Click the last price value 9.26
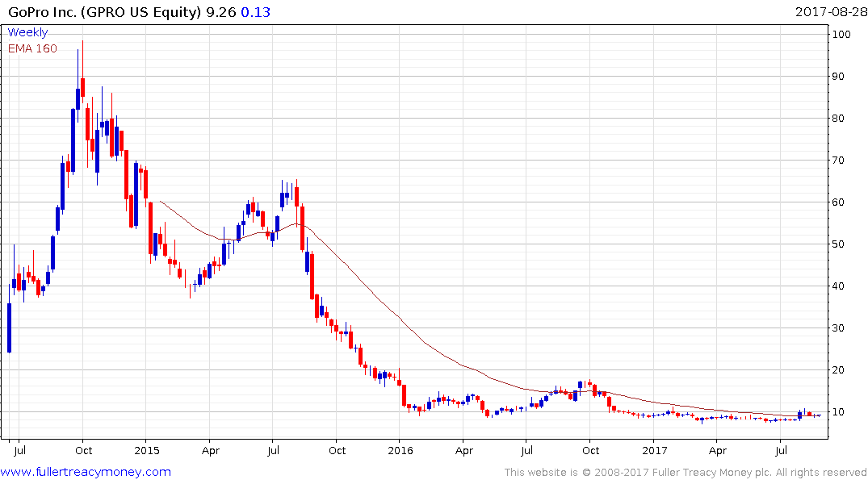This screenshot has width=868, height=484. (221, 12)
